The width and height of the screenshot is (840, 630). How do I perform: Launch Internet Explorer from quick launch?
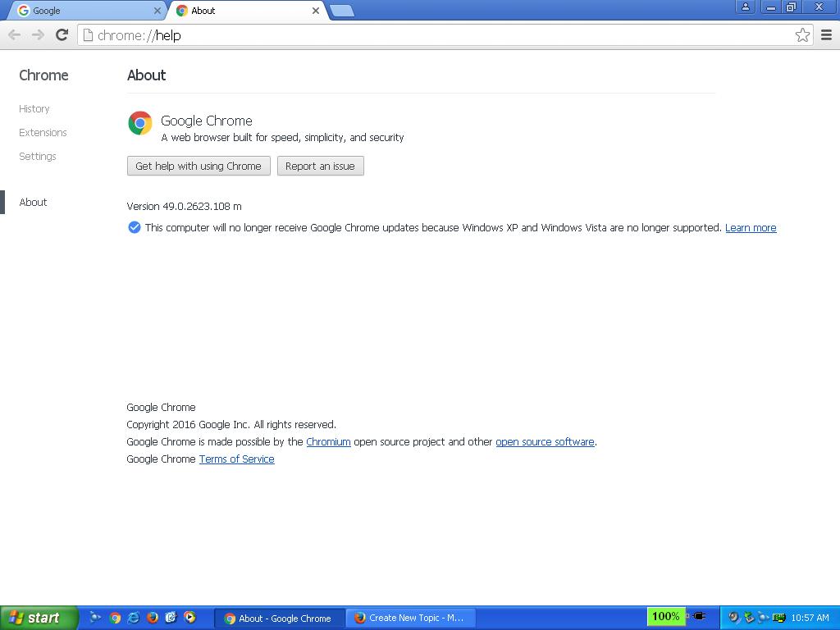(134, 618)
